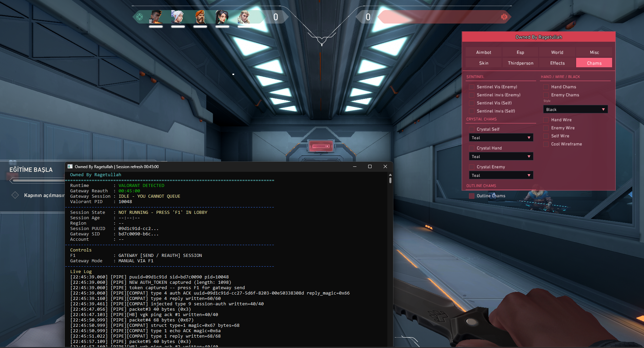
Task: Click the health bar under Brimstone's portrait
Action: (200, 27)
